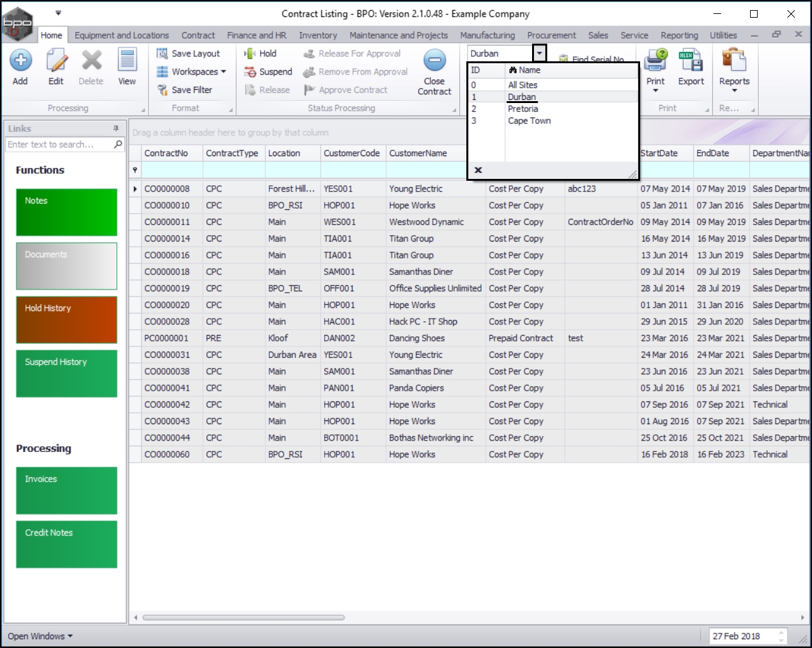The height and width of the screenshot is (648, 812).
Task: Click the Links search text box
Action: 59,145
